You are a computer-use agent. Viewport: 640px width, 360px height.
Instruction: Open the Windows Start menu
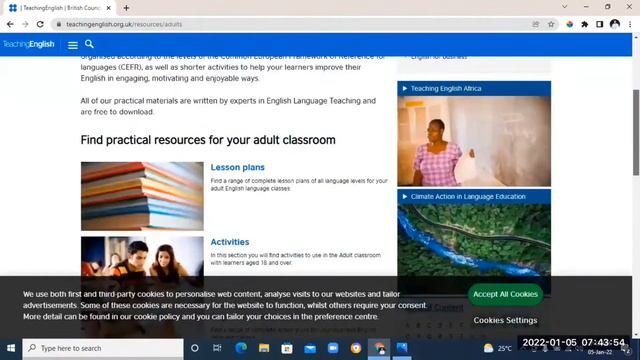11,348
